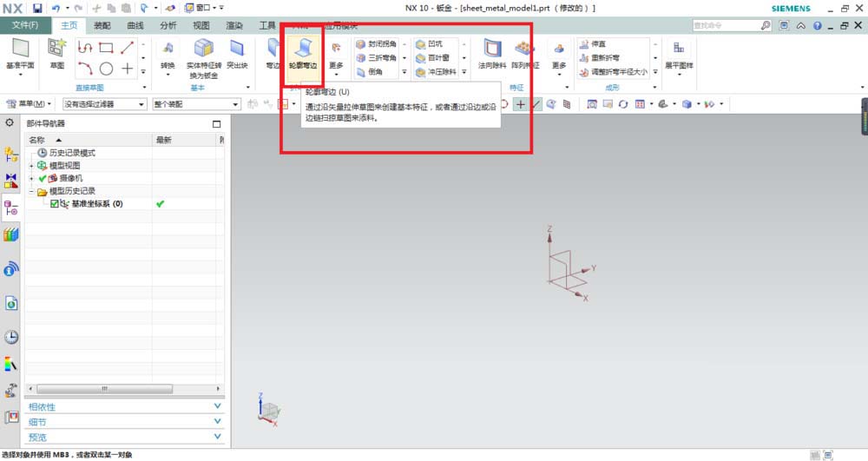Open the history clock sidebar icon
The width and height of the screenshot is (868, 461).
pyautogui.click(x=11, y=337)
